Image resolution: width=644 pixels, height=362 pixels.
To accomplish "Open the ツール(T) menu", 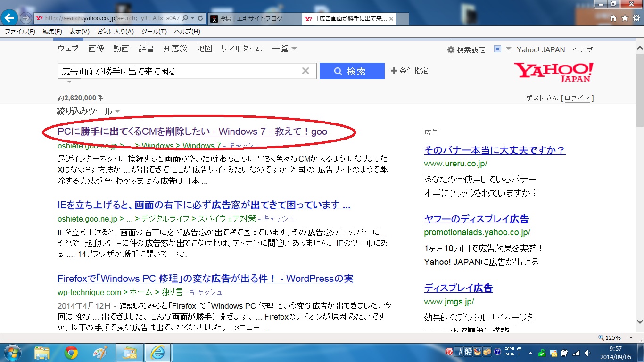I will [154, 32].
